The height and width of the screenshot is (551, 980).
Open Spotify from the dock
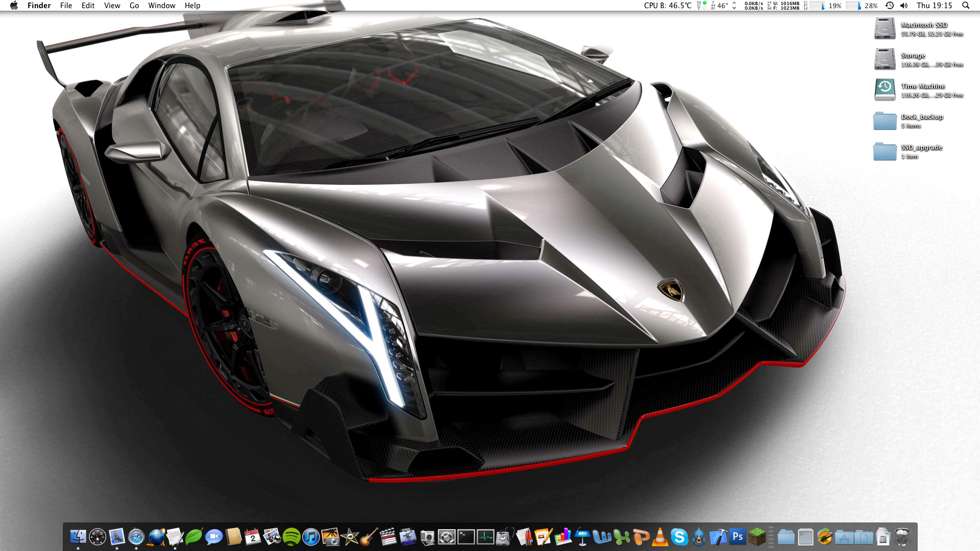[291, 537]
